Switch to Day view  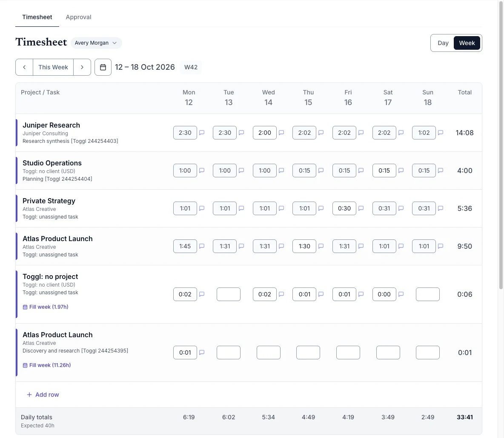pos(443,43)
